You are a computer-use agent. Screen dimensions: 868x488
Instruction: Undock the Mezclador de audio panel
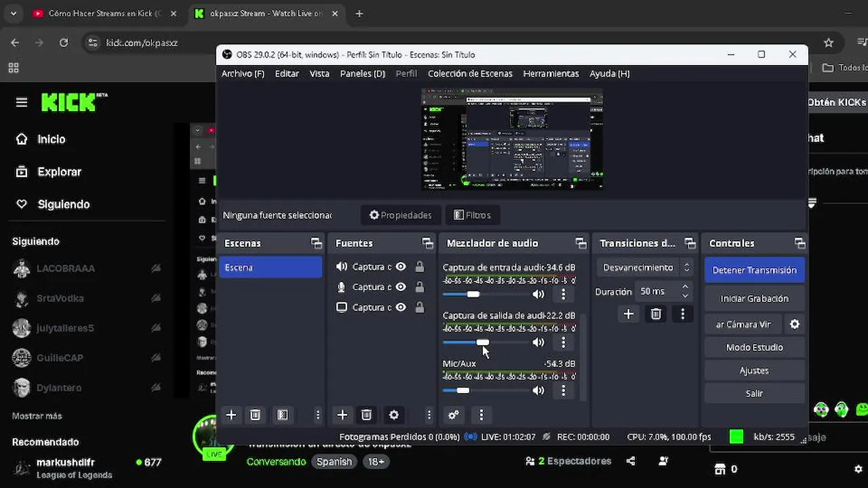(x=580, y=243)
